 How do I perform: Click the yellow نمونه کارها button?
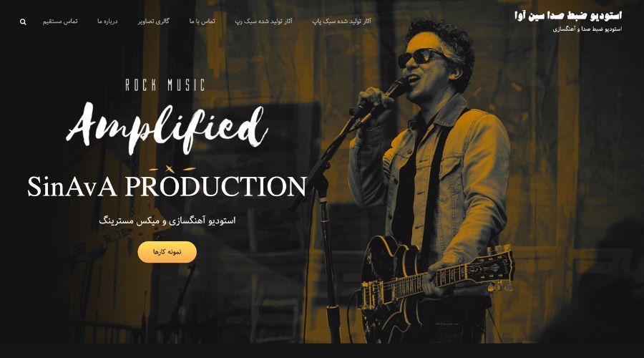coord(167,252)
